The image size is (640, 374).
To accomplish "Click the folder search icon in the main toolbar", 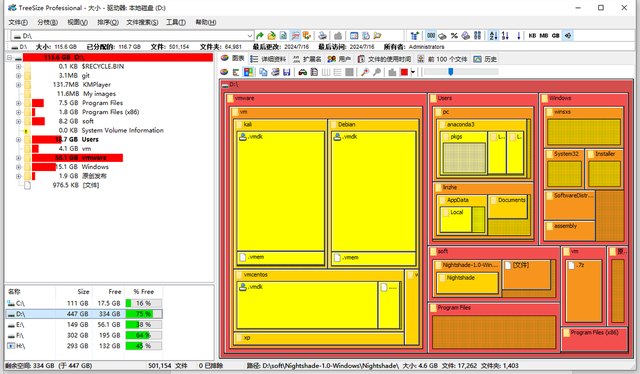I will (377, 36).
